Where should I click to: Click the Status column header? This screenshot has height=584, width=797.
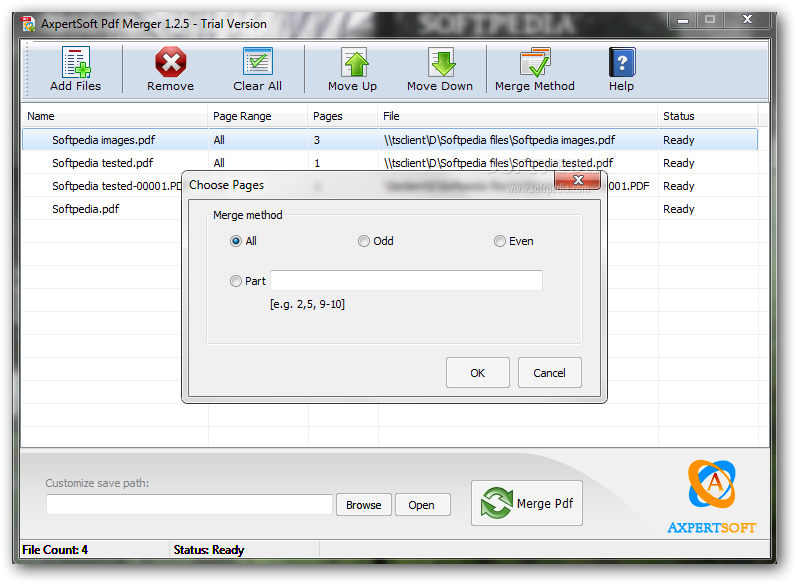click(x=708, y=116)
